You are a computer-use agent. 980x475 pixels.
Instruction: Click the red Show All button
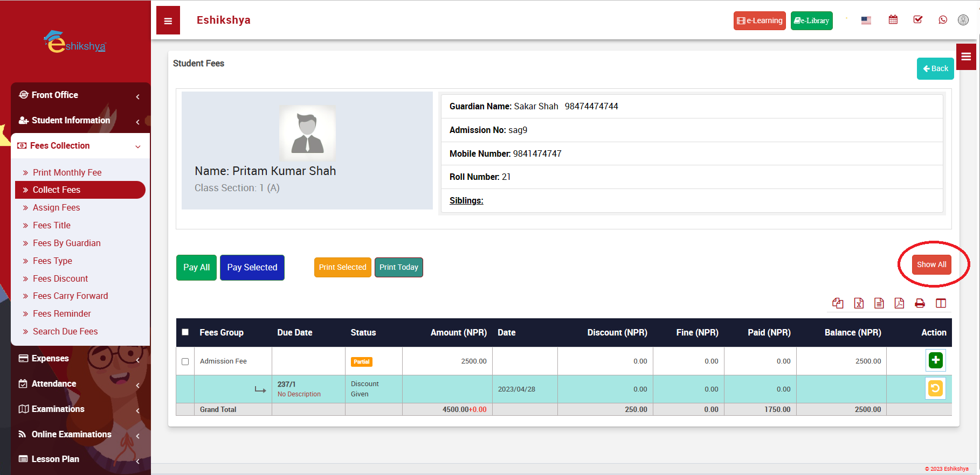[931, 264]
